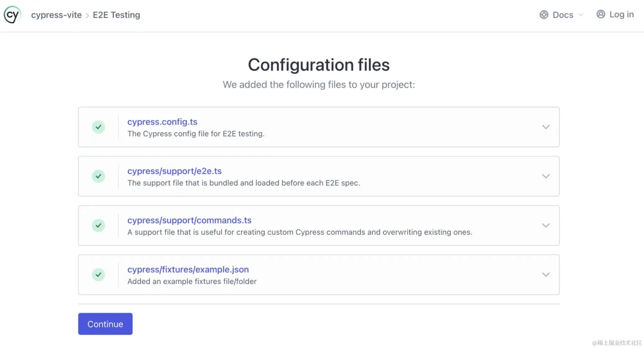Open the Docs dropdown menu
This screenshot has width=644, height=348.
click(563, 15)
